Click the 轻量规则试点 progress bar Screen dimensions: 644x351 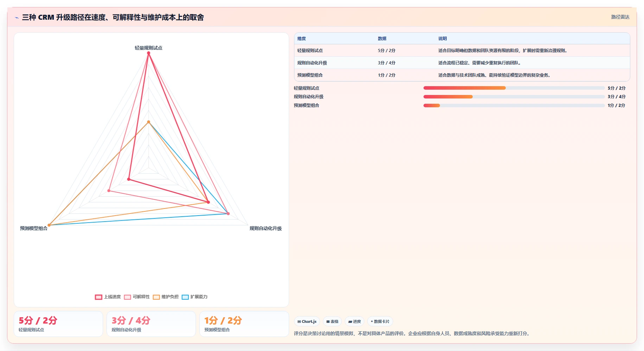514,88
